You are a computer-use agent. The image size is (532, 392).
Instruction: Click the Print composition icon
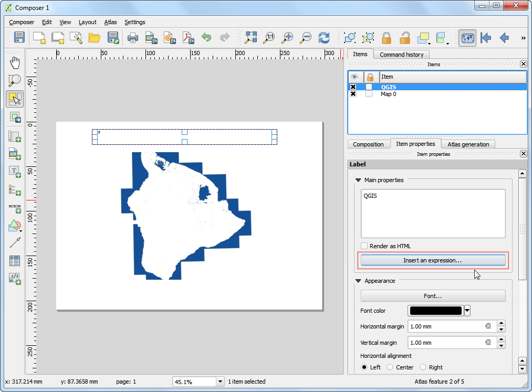tap(133, 37)
